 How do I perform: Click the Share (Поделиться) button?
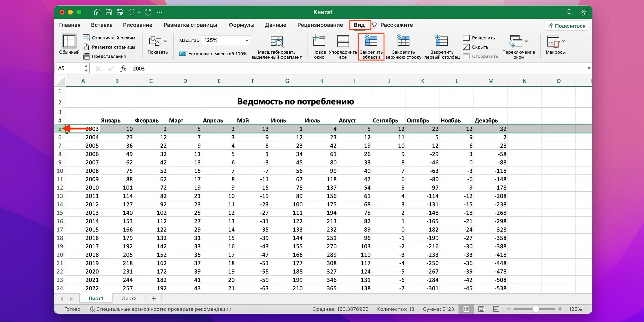coord(566,26)
